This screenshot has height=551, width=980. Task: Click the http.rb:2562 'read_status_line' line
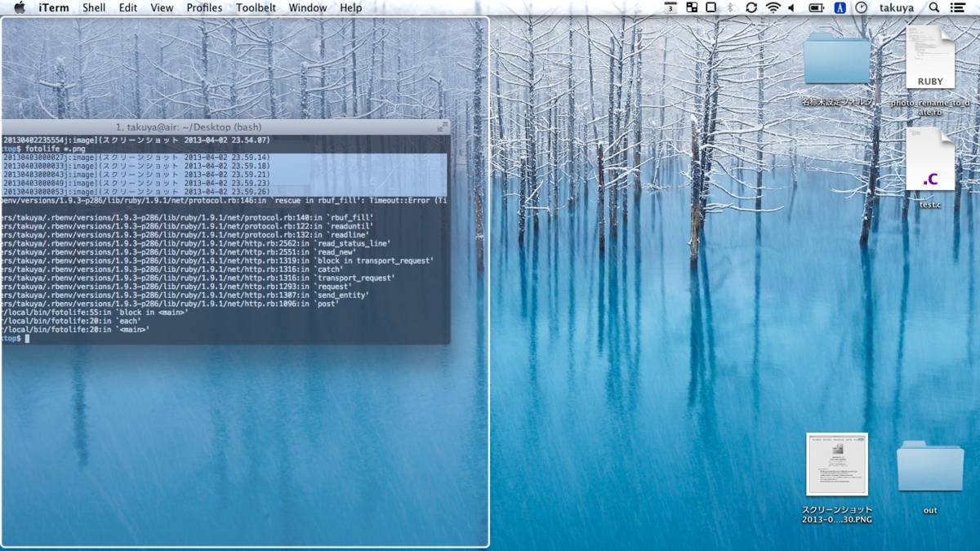(196, 243)
